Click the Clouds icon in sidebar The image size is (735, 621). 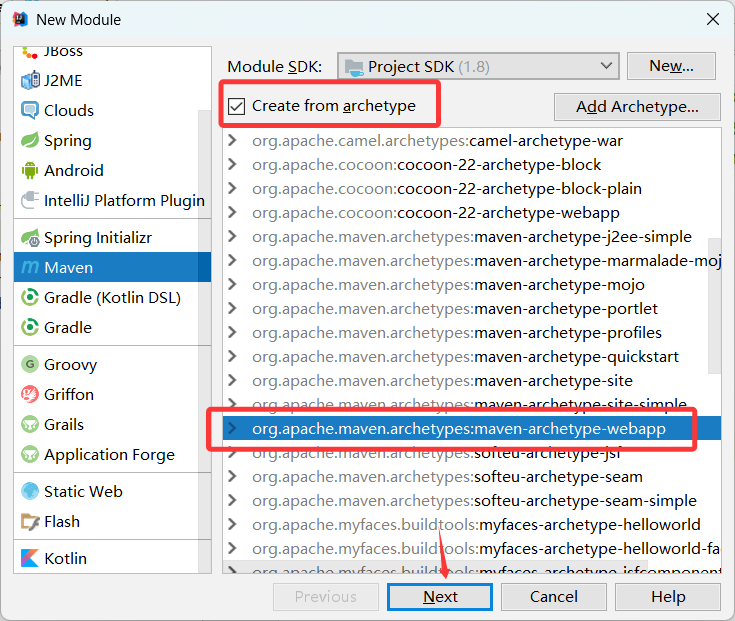pyautogui.click(x=30, y=111)
